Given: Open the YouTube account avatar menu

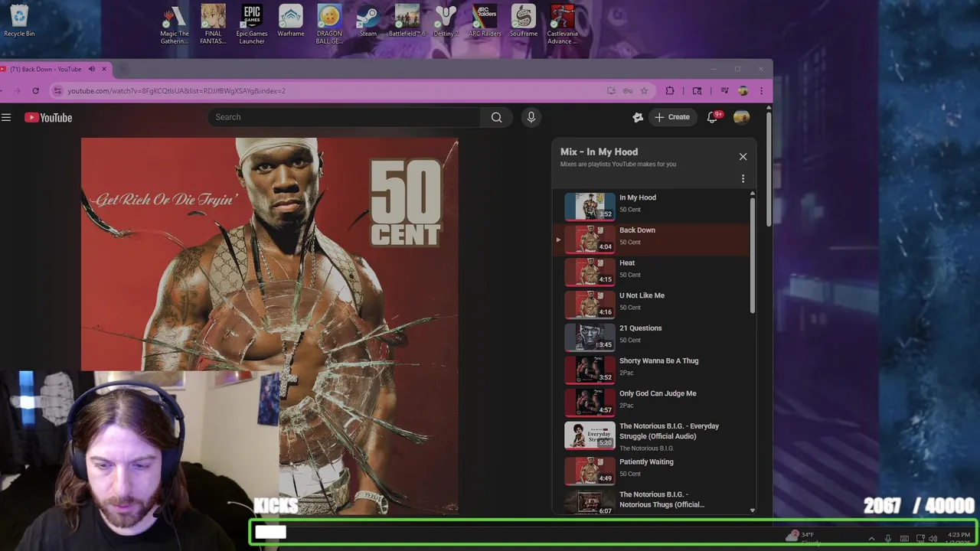Looking at the screenshot, I should click(x=741, y=117).
